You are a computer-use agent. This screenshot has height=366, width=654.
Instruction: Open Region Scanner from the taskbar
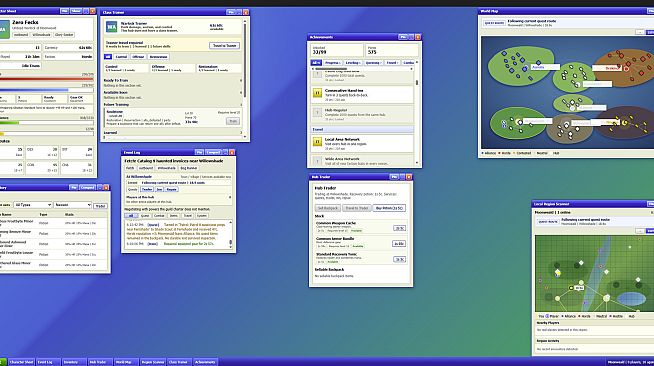[152, 362]
